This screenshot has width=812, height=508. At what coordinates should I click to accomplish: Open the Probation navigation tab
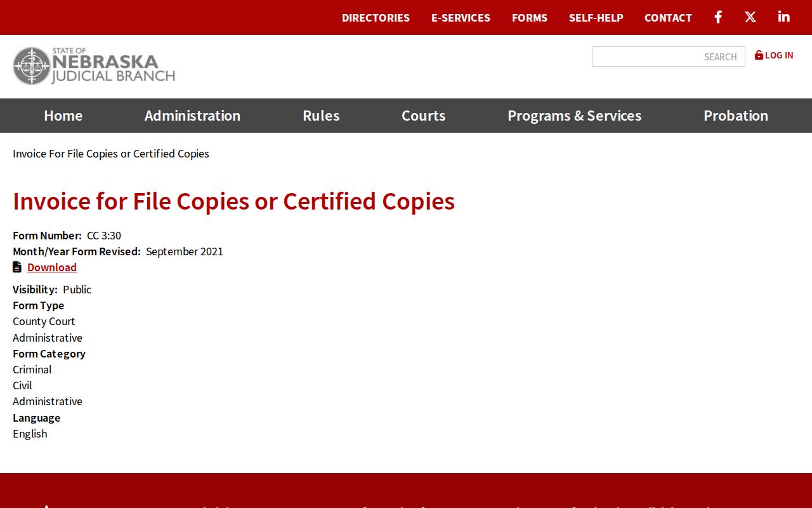[x=736, y=116]
